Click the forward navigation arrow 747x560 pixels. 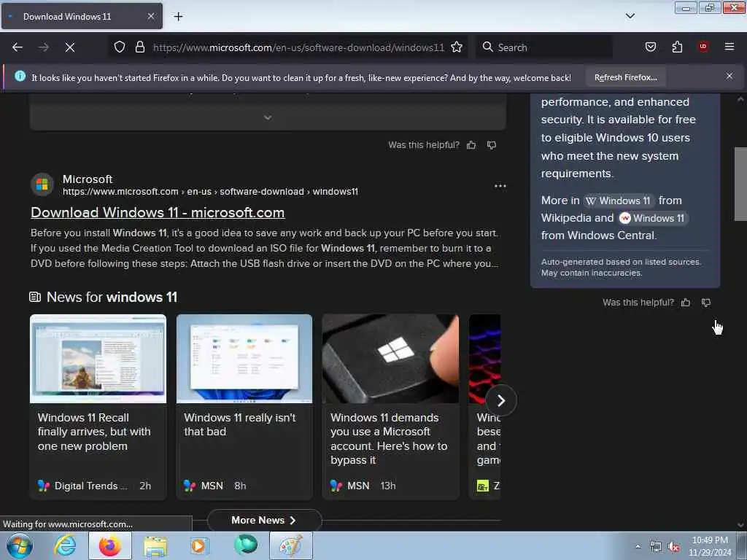click(x=43, y=47)
